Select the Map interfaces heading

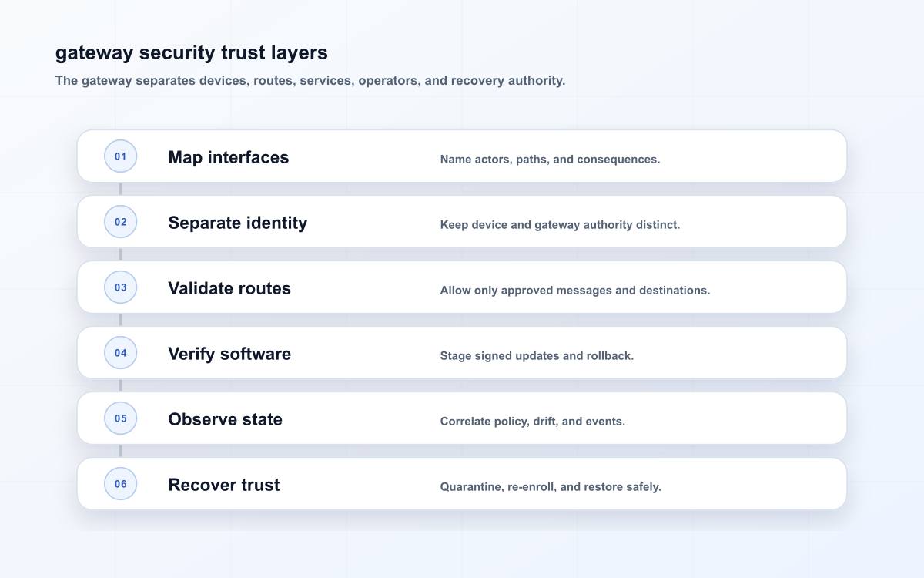[229, 157]
